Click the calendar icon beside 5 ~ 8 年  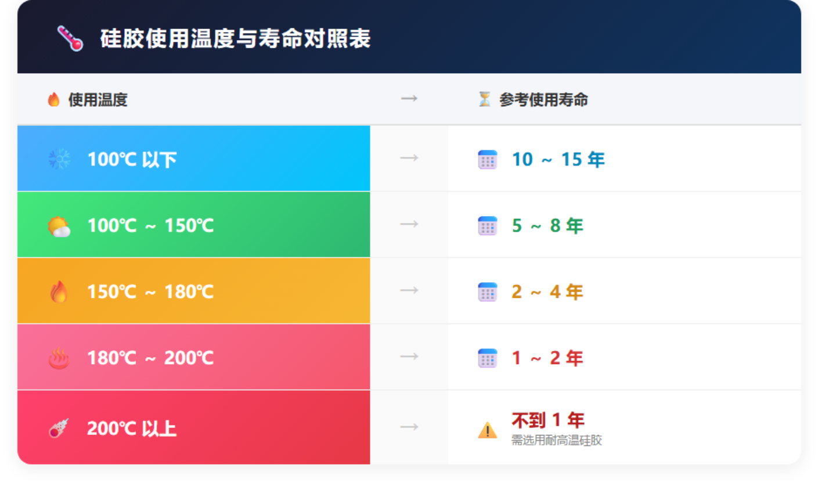pyautogui.click(x=487, y=225)
